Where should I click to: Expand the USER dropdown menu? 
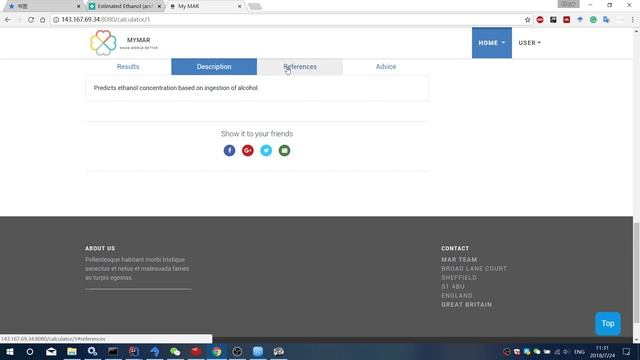[529, 43]
